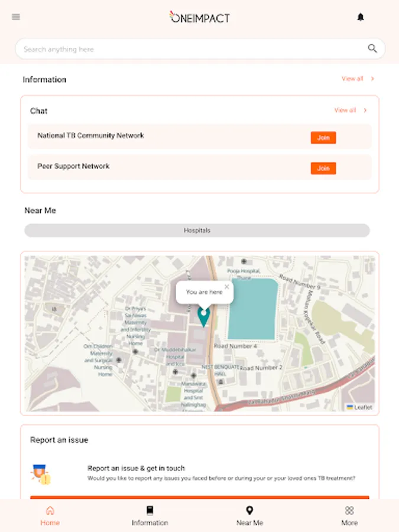The image size is (399, 532).
Task: Click the OneImpact logo
Action: pos(200,17)
